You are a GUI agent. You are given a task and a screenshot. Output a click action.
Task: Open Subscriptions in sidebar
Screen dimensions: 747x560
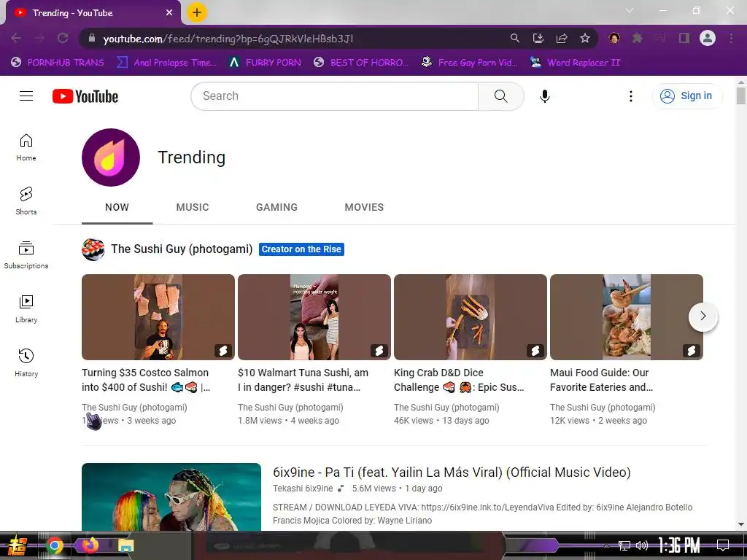coord(26,255)
